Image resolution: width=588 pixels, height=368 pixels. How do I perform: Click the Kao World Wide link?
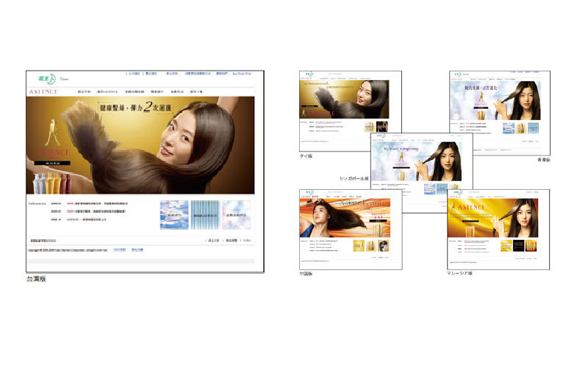(x=242, y=74)
